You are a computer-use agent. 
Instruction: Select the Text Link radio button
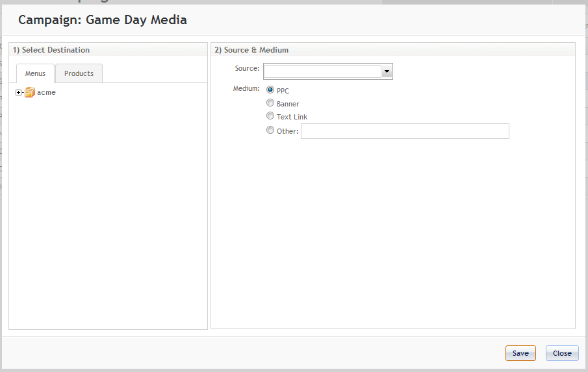pyautogui.click(x=270, y=116)
